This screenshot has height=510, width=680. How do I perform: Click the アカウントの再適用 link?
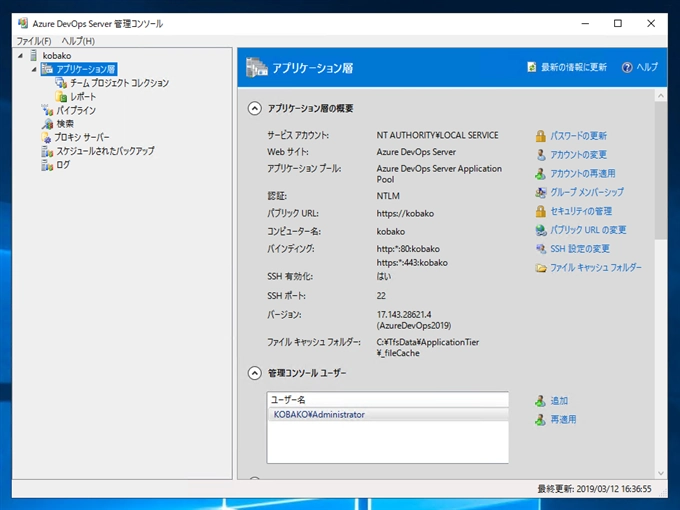tap(583, 174)
